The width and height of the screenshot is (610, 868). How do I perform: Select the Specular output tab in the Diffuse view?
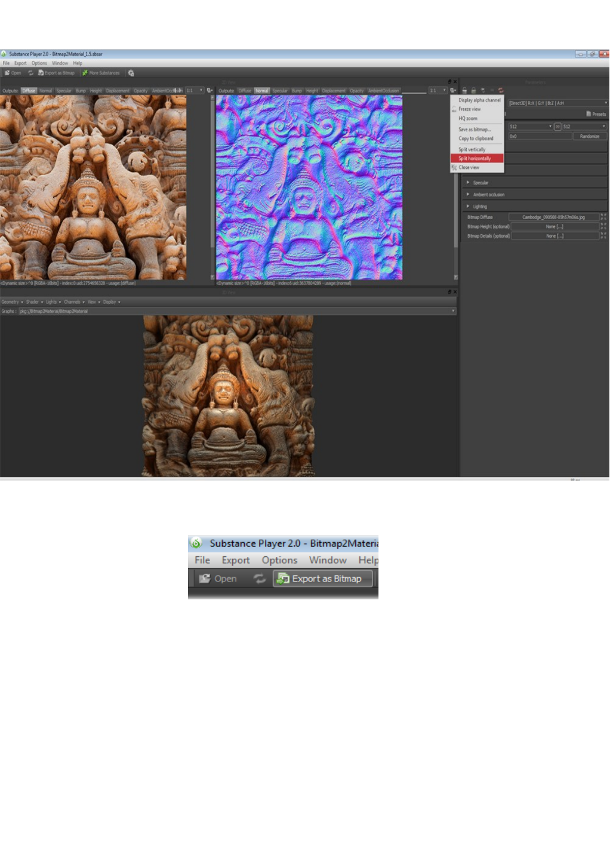64,91
